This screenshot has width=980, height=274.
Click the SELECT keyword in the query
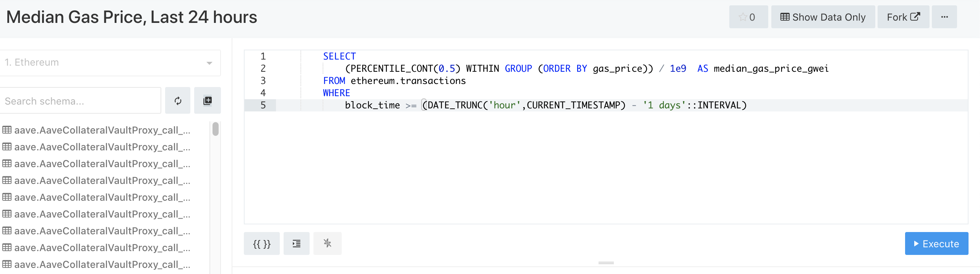[339, 56]
